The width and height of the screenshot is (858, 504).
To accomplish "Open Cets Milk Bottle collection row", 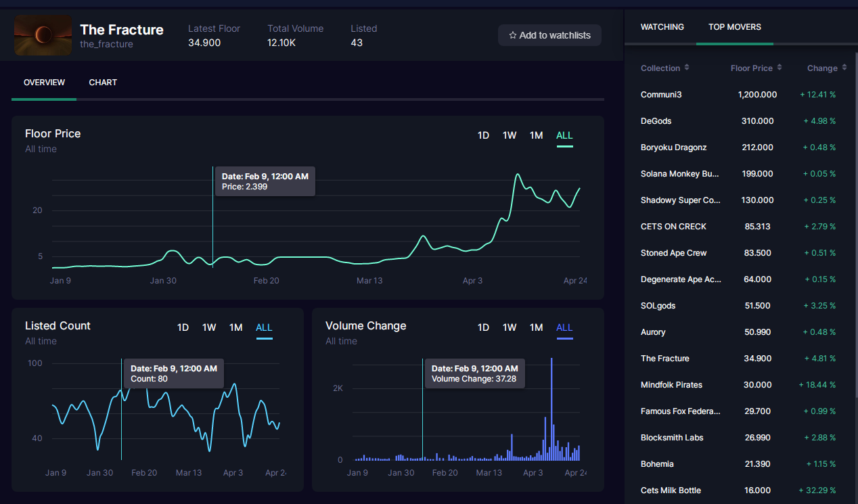I will [x=741, y=490].
